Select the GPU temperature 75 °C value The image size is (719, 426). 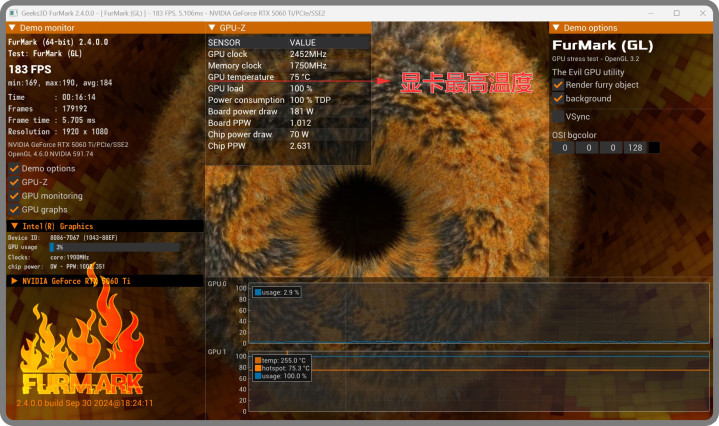[300, 77]
